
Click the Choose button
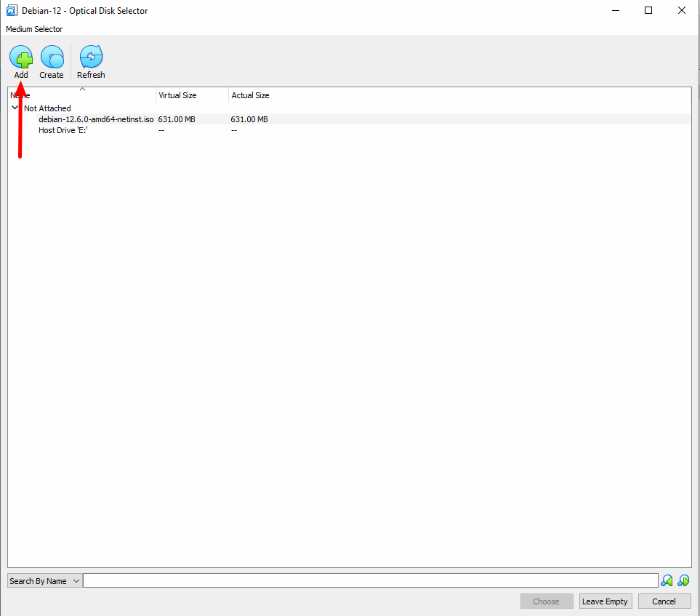pos(546,601)
